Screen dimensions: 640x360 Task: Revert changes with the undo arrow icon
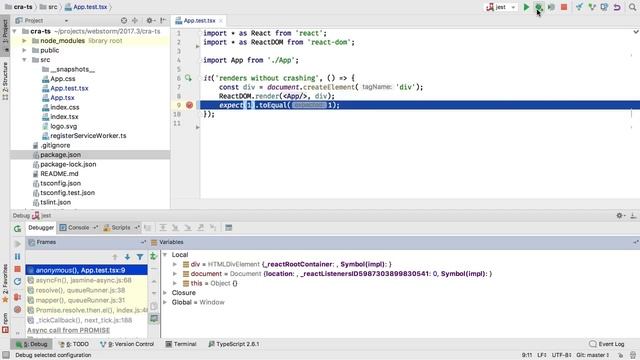point(617,7)
